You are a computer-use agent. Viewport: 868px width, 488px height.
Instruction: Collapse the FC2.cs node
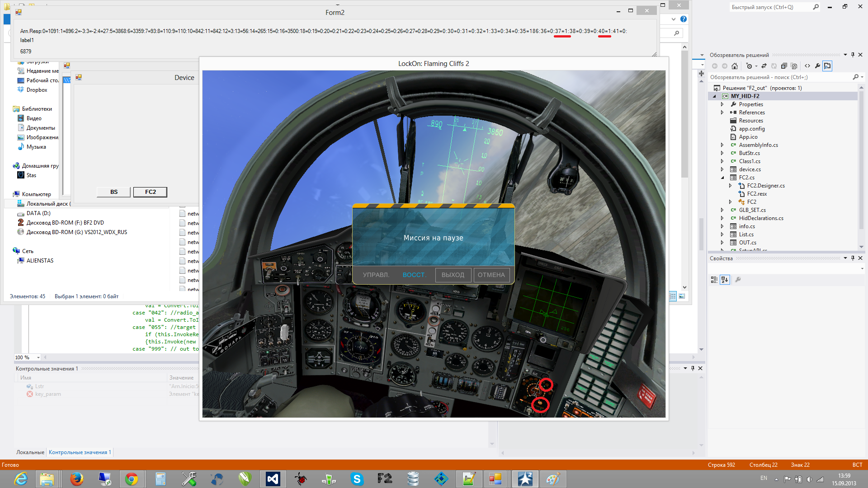click(722, 178)
